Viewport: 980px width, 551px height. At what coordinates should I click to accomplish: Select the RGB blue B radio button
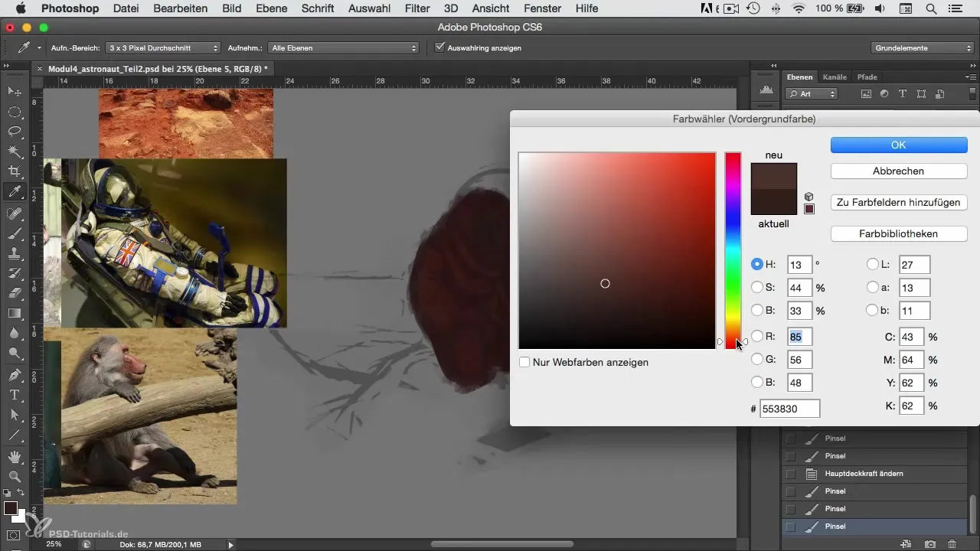tap(757, 382)
